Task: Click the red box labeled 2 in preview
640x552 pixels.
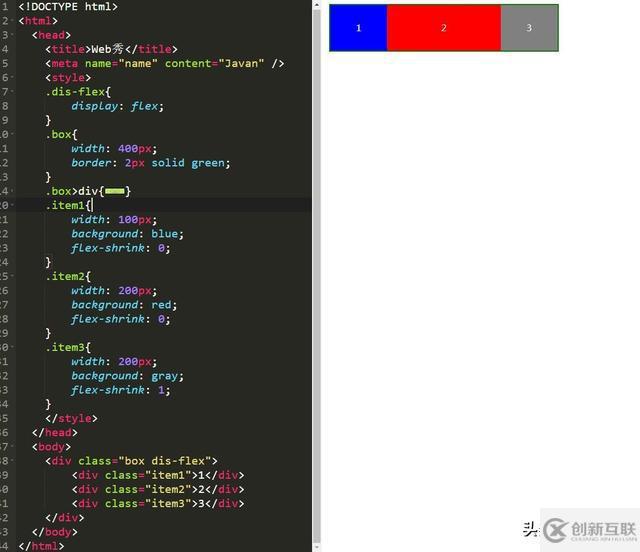Action: pyautogui.click(x=444, y=28)
